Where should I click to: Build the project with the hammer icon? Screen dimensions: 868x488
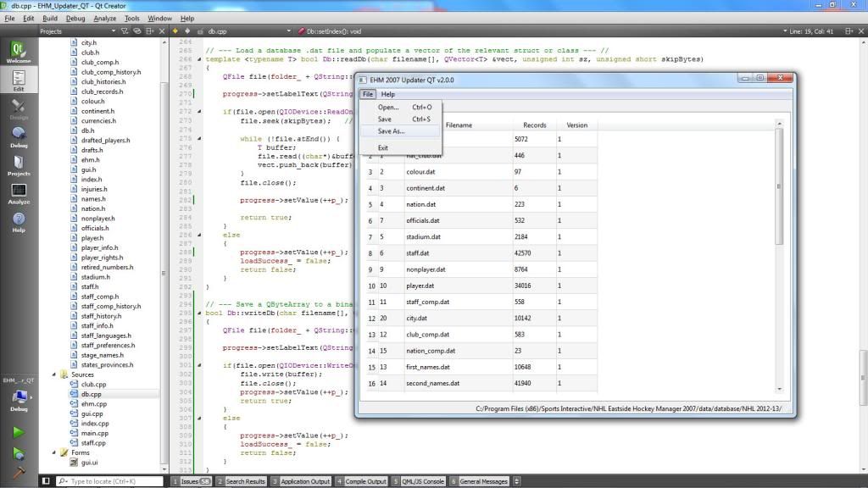point(19,473)
